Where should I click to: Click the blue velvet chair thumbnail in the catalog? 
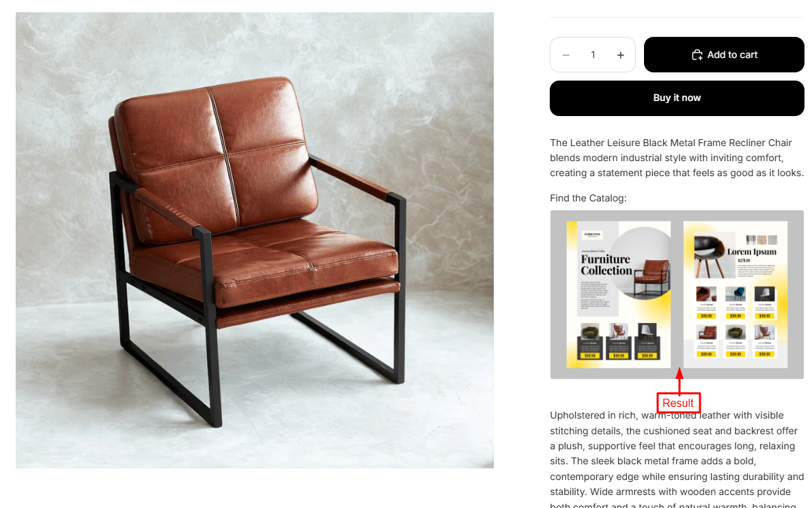click(736, 294)
